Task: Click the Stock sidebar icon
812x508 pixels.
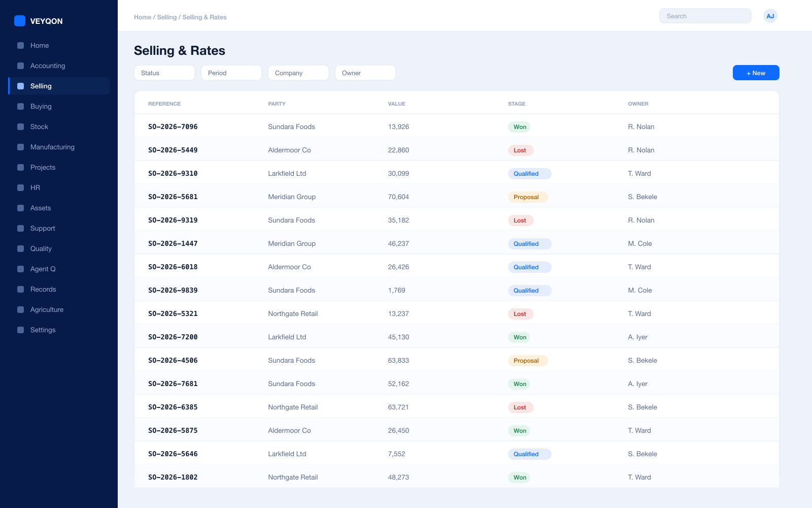Action: 20,126
